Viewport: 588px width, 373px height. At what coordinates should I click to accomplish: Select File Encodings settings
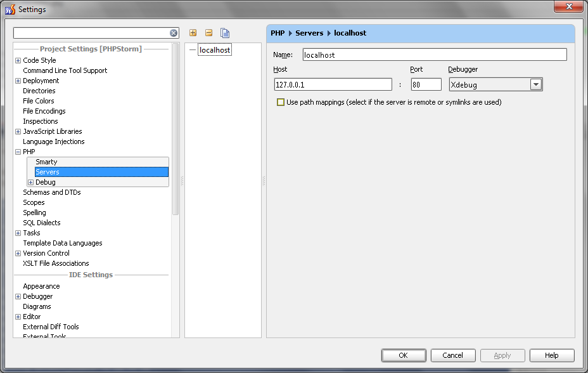[x=44, y=111]
